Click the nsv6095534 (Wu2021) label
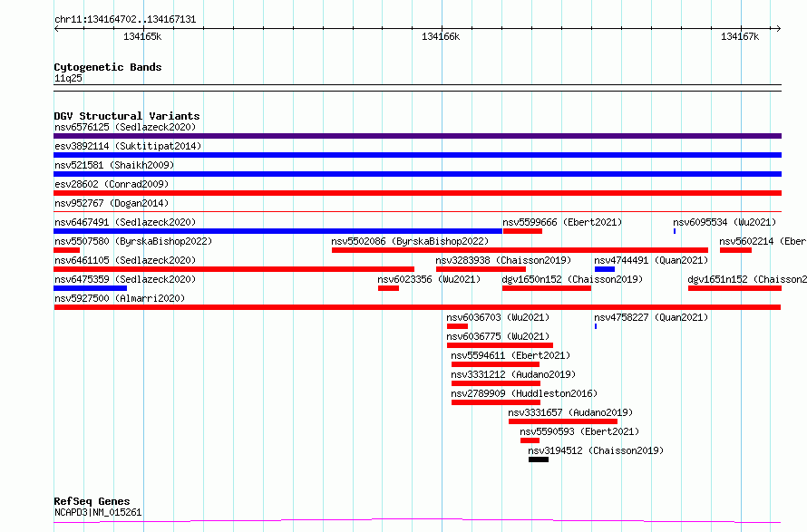 coord(724,222)
